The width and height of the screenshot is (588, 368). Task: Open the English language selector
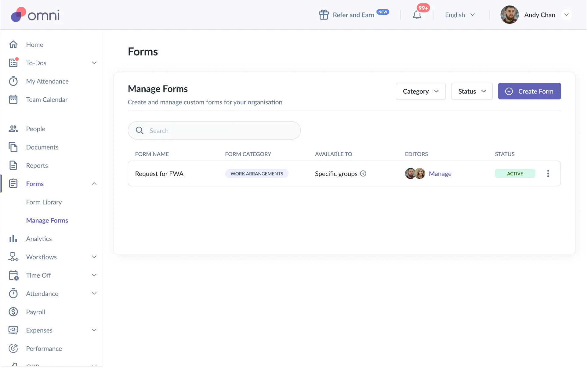[460, 15]
